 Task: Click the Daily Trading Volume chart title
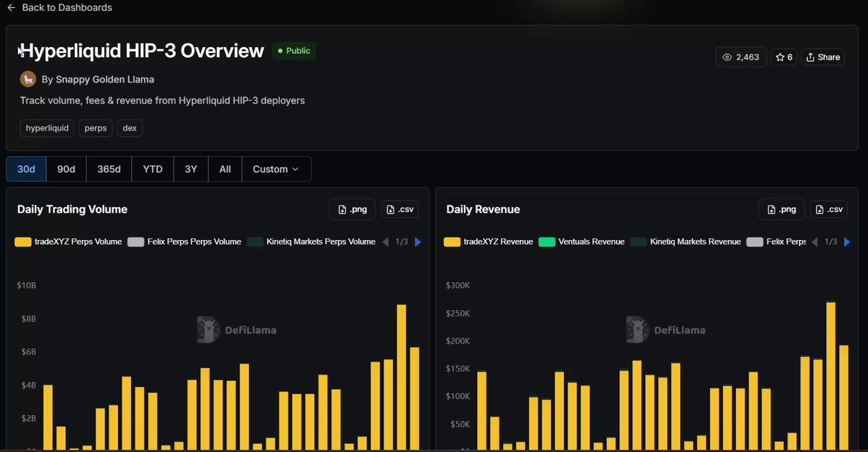tap(72, 209)
